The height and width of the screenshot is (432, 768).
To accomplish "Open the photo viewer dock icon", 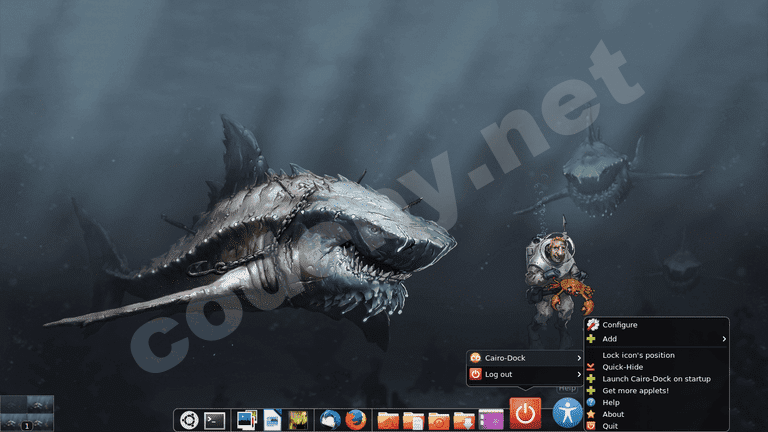I will click(x=246, y=420).
